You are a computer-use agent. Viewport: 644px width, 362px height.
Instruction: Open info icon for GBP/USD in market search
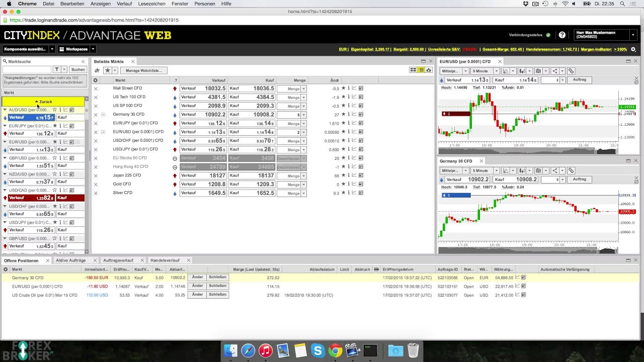tap(60, 158)
